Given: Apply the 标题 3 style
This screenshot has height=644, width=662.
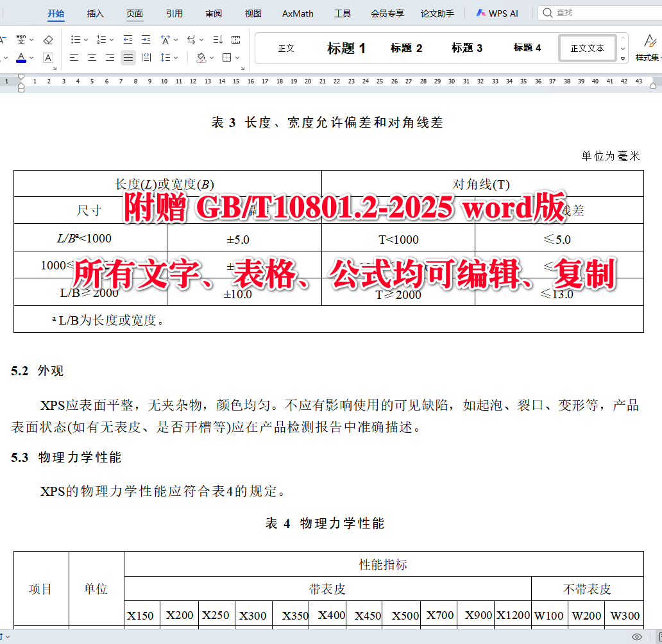Looking at the screenshot, I should 466,48.
